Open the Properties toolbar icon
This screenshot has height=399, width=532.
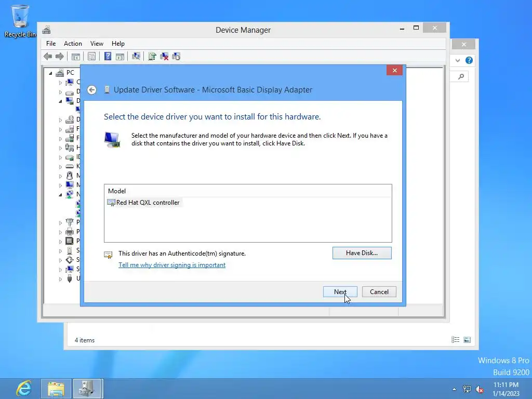coord(91,56)
